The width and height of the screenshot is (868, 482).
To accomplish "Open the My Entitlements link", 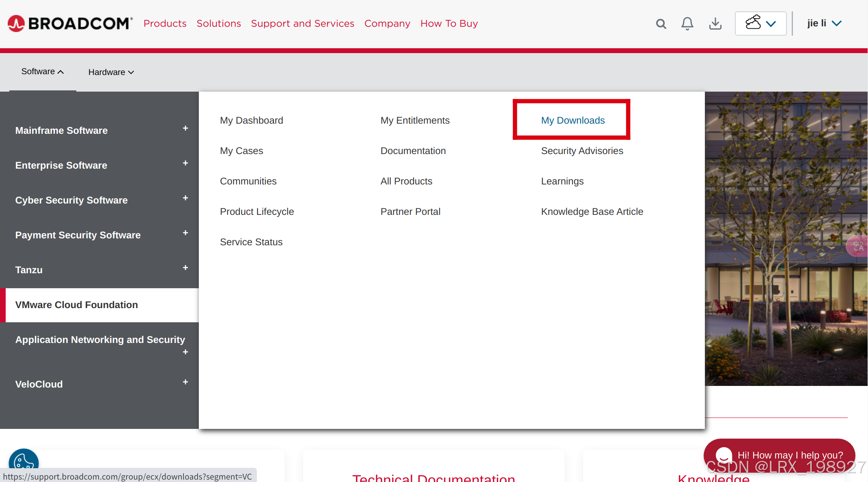I will point(415,120).
